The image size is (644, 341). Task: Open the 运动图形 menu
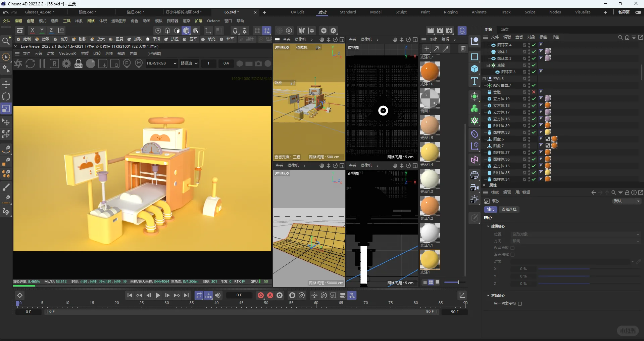click(119, 21)
